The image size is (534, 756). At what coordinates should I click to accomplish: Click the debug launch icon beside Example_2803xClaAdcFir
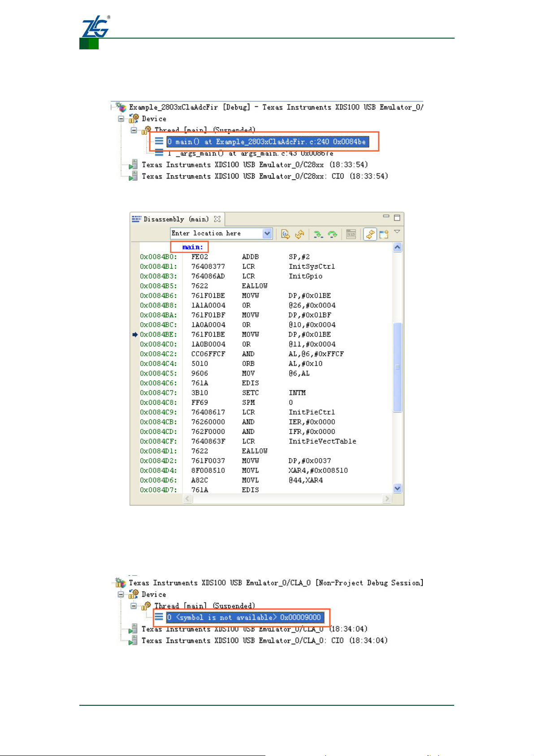[121, 107]
